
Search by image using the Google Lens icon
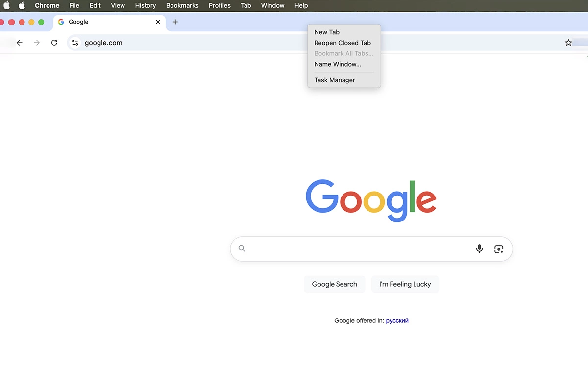[x=499, y=248]
